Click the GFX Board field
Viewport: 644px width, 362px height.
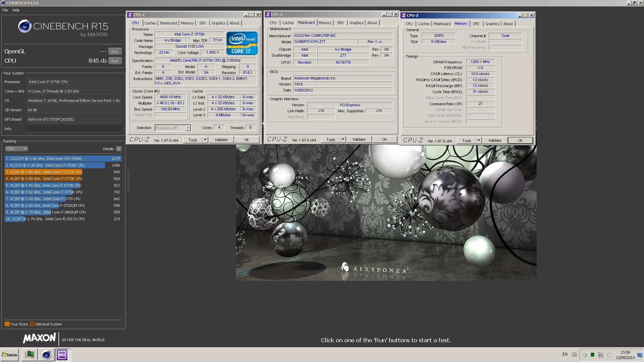point(74,119)
